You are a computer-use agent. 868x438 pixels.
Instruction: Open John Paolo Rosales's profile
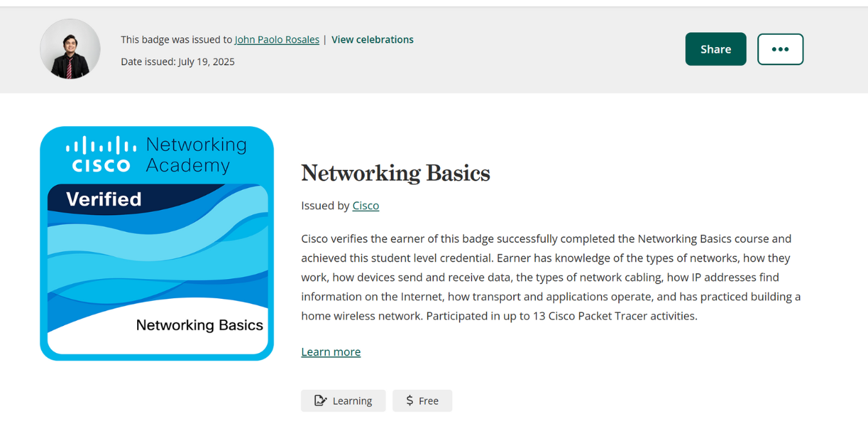[277, 39]
